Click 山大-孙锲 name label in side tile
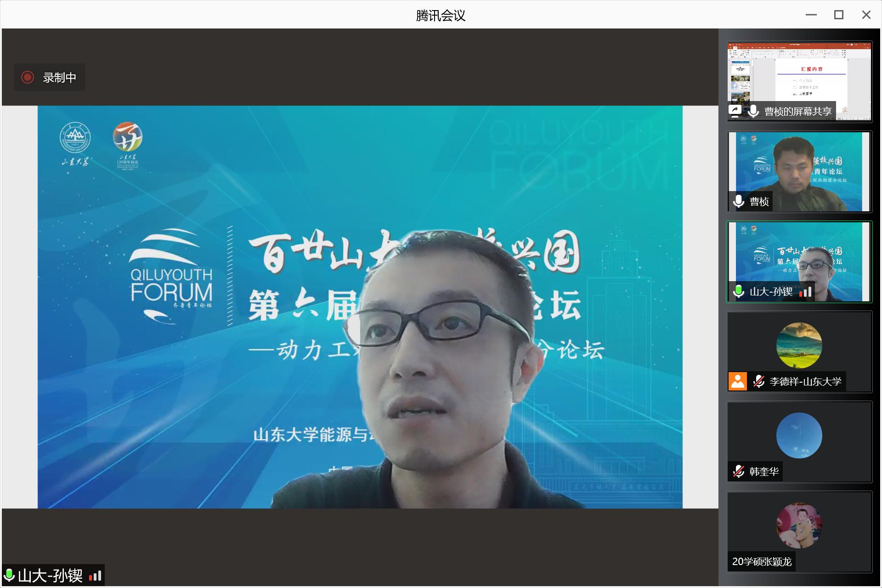 point(771,291)
